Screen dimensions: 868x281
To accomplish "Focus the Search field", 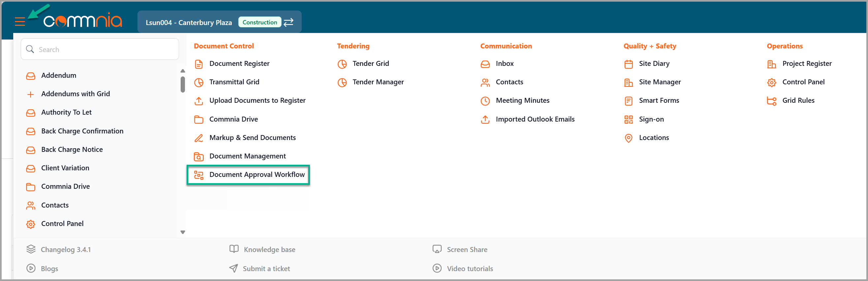I will pyautogui.click(x=100, y=49).
